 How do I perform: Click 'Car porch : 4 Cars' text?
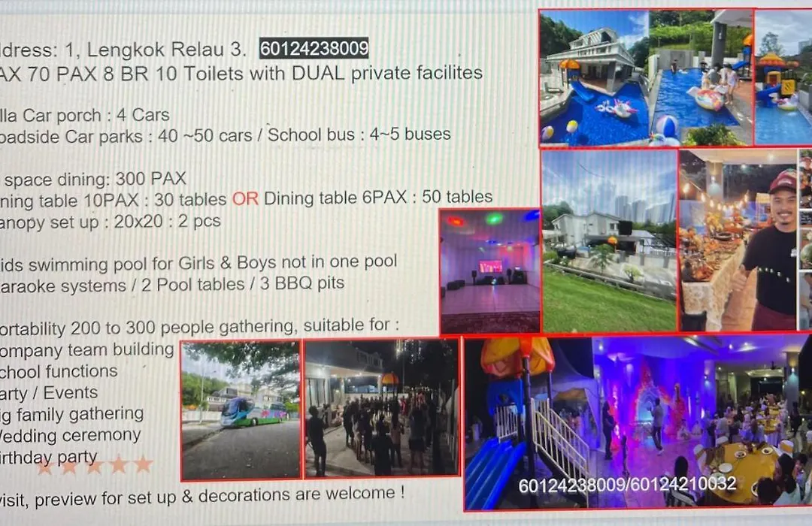[96, 115]
